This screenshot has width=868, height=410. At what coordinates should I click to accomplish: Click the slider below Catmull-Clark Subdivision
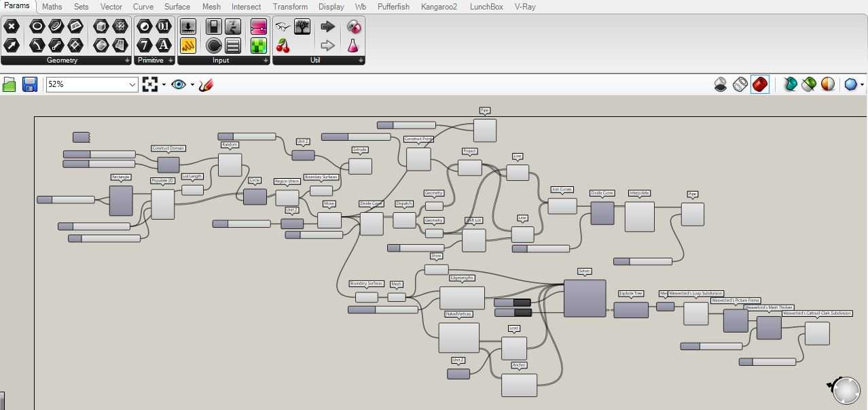767,362
